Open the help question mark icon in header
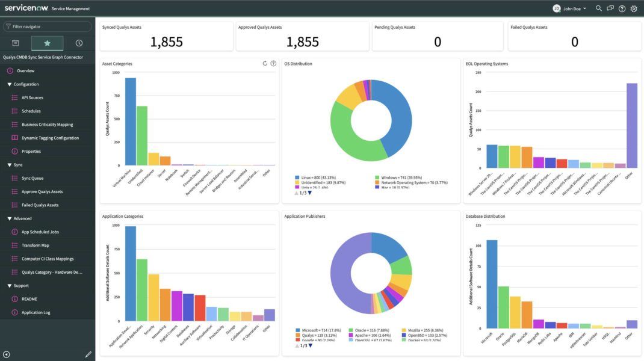This screenshot has height=361, width=644. click(622, 8)
